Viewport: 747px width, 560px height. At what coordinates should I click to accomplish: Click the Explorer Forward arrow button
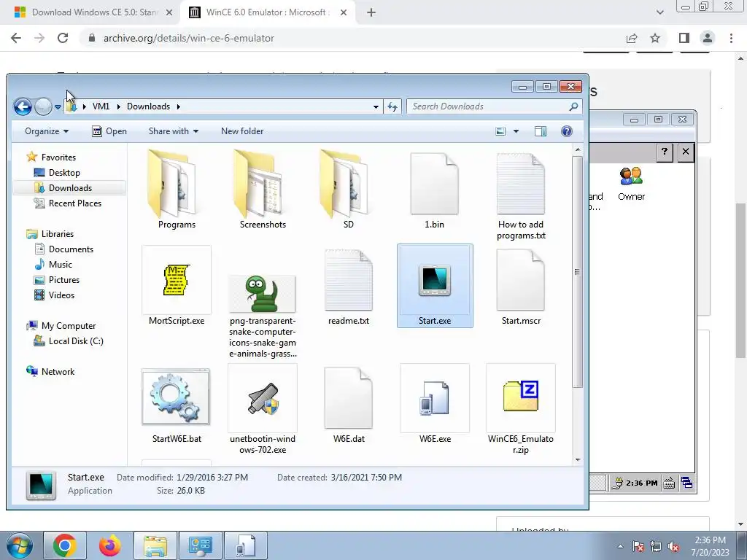click(43, 106)
